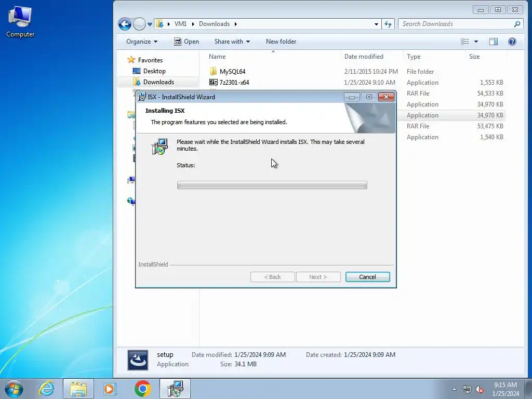532x399 pixels.
Task: Open the Share with menu
Action: click(232, 42)
